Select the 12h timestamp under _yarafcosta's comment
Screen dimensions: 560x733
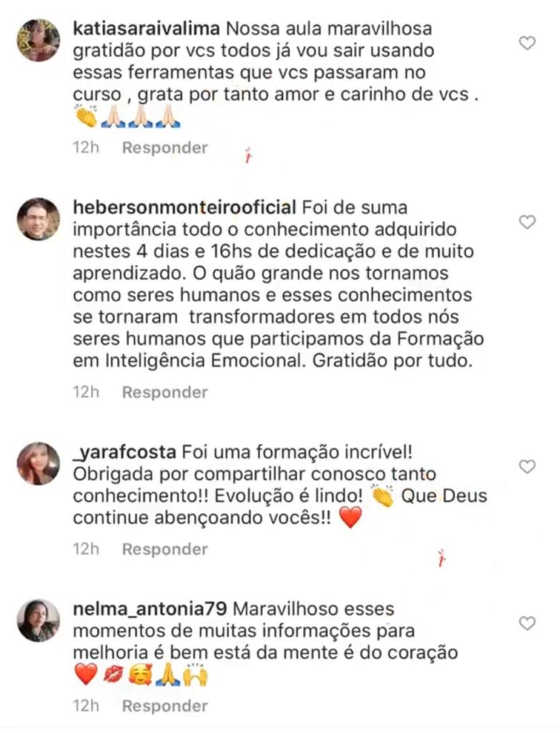(85, 549)
